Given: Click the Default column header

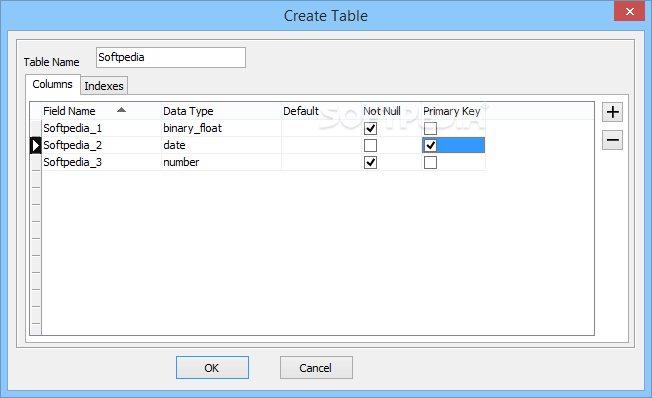Looking at the screenshot, I should (x=321, y=111).
